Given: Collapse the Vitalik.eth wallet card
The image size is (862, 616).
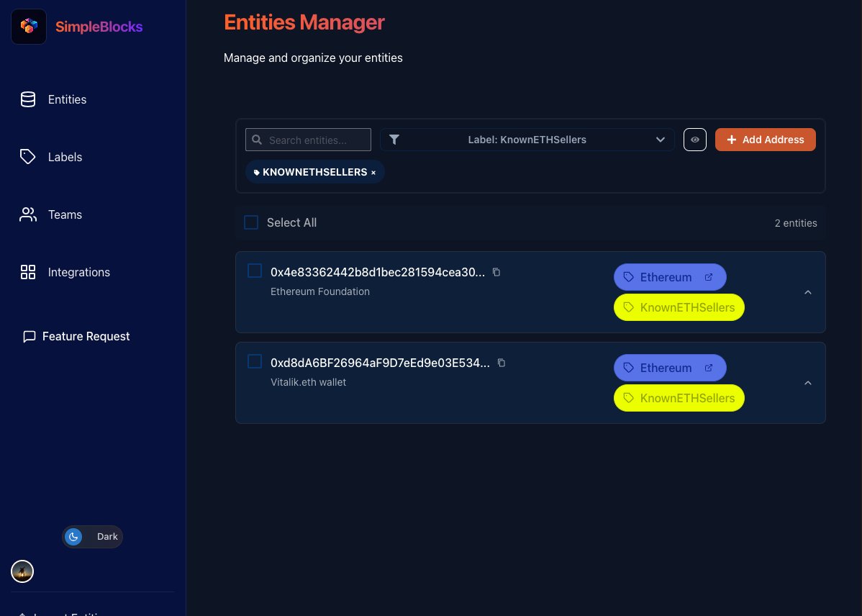Looking at the screenshot, I should (x=807, y=383).
